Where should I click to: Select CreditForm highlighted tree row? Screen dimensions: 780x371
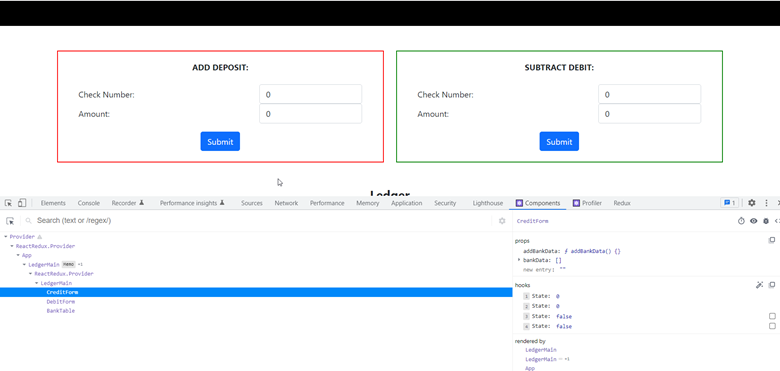point(256,292)
